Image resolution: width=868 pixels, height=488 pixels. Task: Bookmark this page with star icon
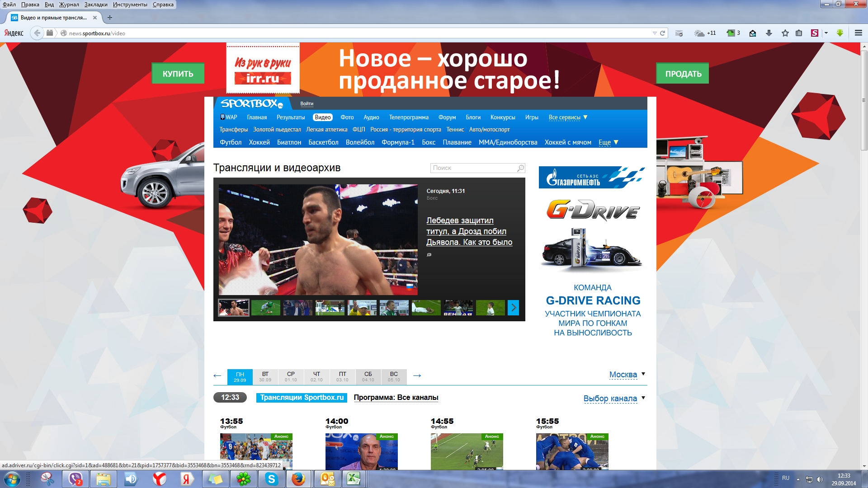pos(785,33)
